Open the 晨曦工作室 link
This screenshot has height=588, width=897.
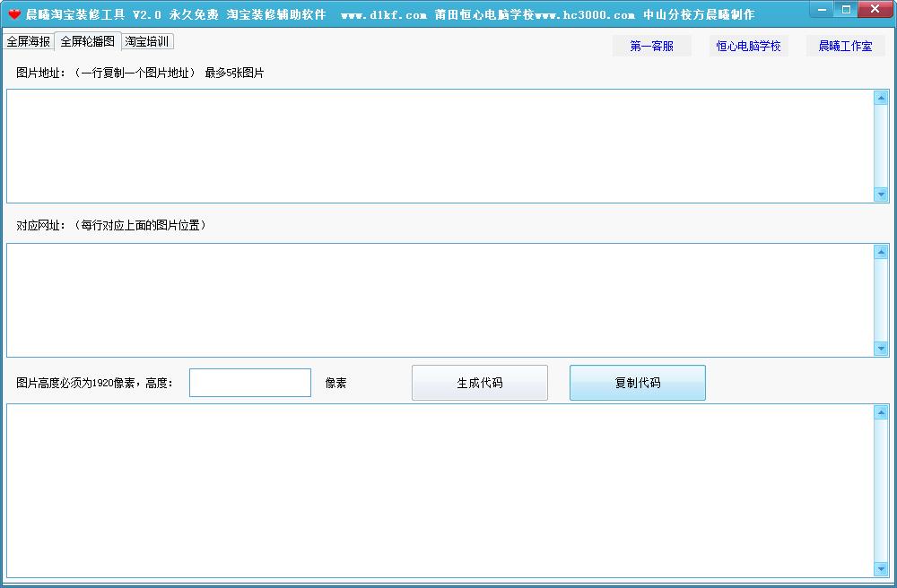click(x=845, y=46)
